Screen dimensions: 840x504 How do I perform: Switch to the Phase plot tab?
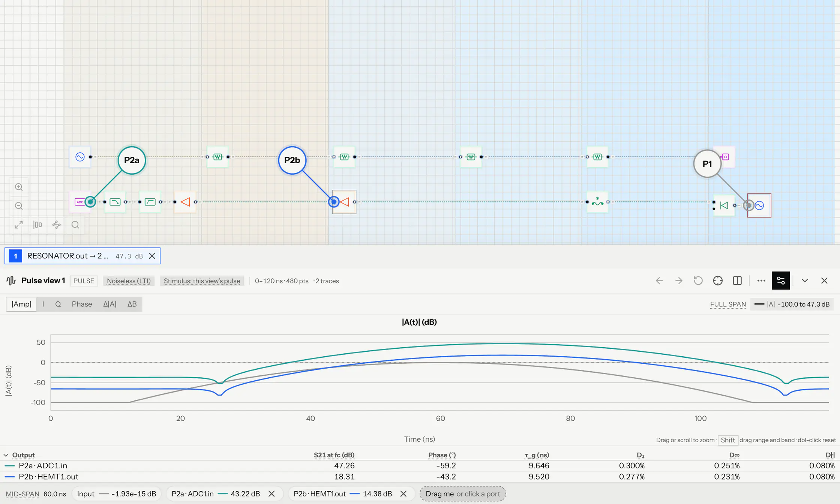(x=82, y=304)
